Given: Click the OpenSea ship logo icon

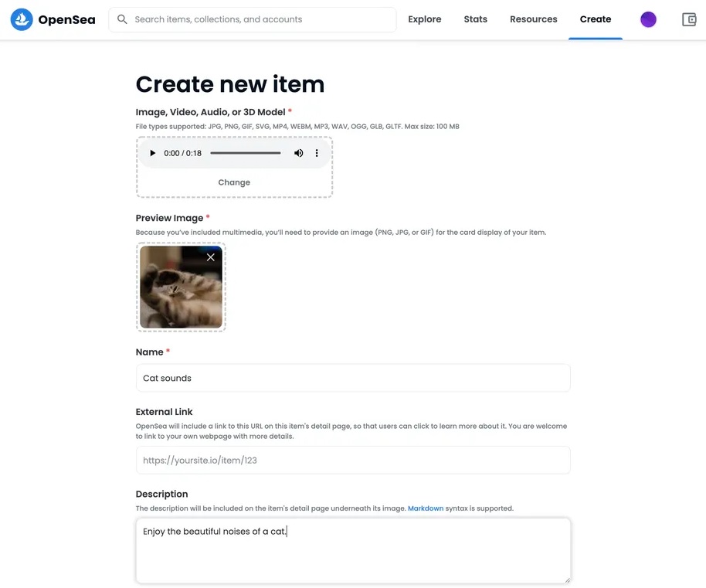Looking at the screenshot, I should click(x=22, y=19).
